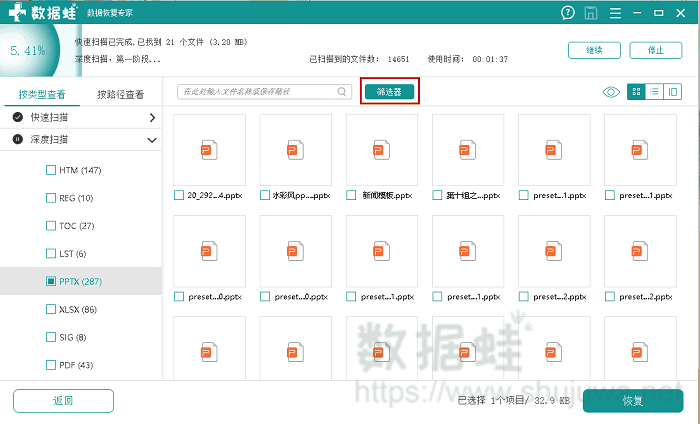The image size is (700, 424).
Task: Click the 恢复 recover button
Action: pos(633,401)
